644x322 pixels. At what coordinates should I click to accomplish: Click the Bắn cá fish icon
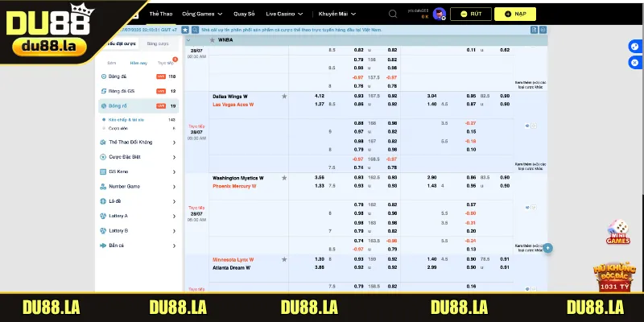click(103, 245)
